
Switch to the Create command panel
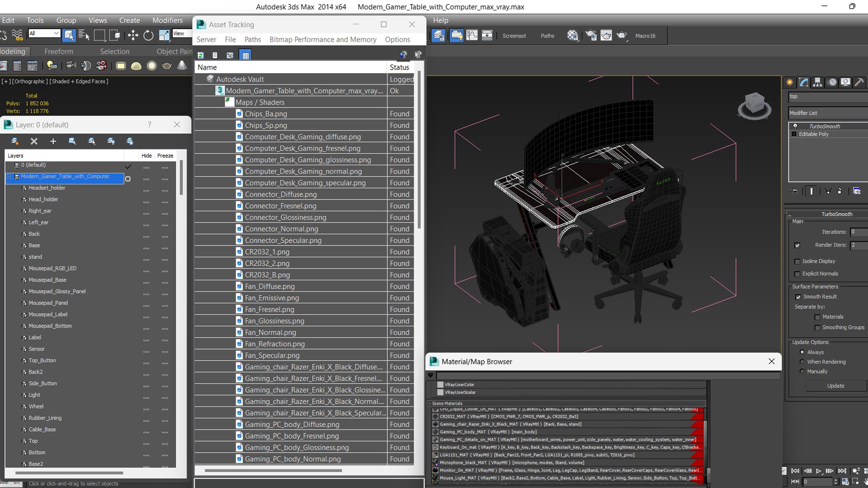pos(790,82)
